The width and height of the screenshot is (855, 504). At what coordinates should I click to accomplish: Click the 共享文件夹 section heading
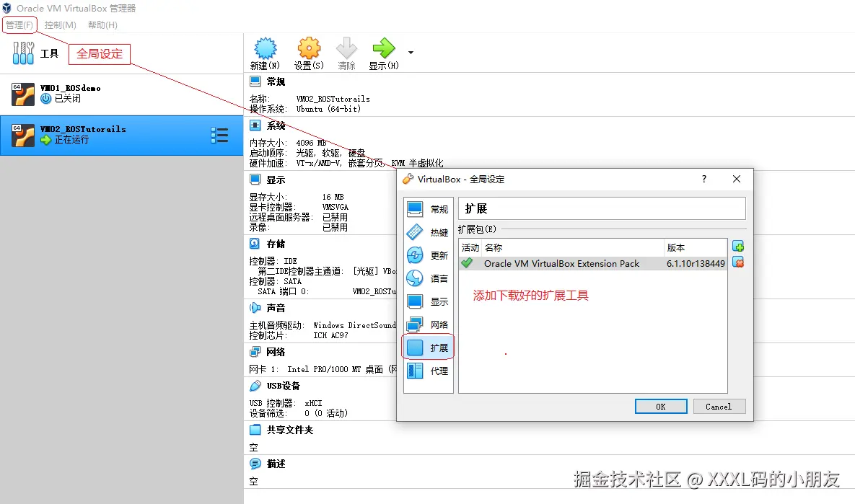[290, 430]
